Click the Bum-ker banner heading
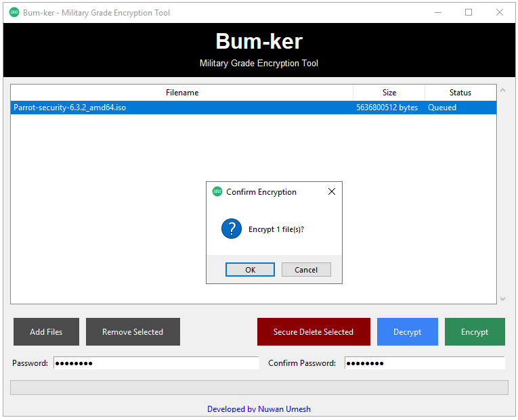This screenshot has width=518, height=420. tap(259, 41)
